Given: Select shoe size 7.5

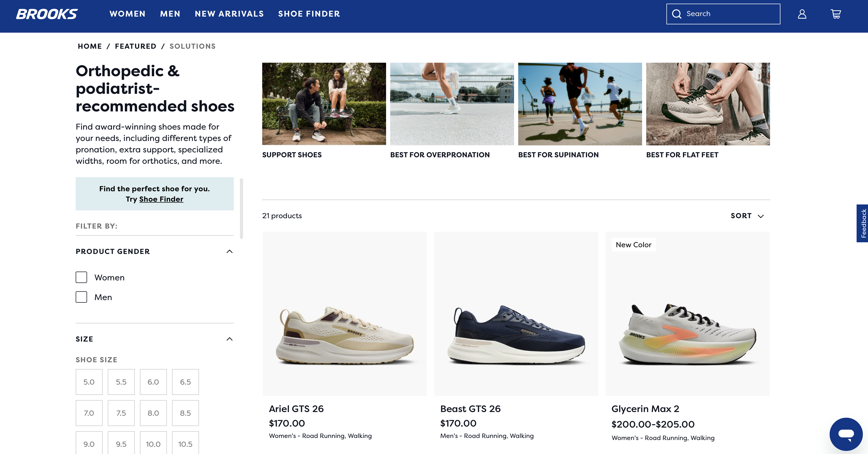Looking at the screenshot, I should coord(121,413).
